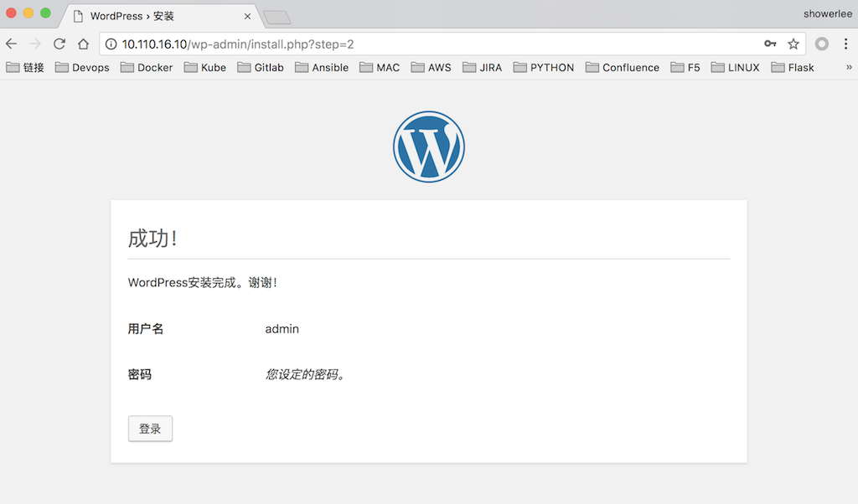Click the yellow minimize window button

(28, 13)
